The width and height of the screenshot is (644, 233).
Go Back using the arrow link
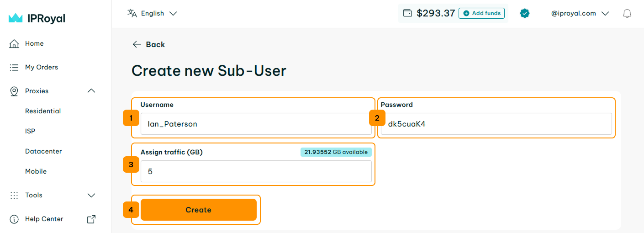point(148,44)
